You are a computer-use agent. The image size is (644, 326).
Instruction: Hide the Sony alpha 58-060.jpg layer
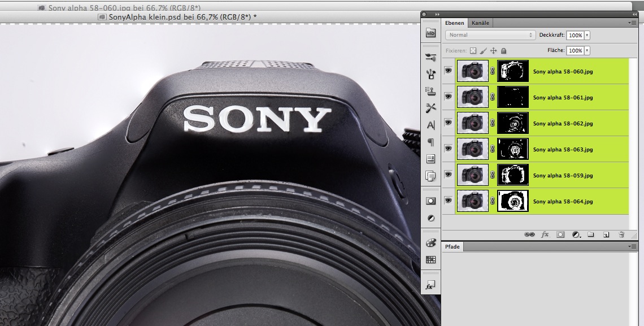pos(449,71)
